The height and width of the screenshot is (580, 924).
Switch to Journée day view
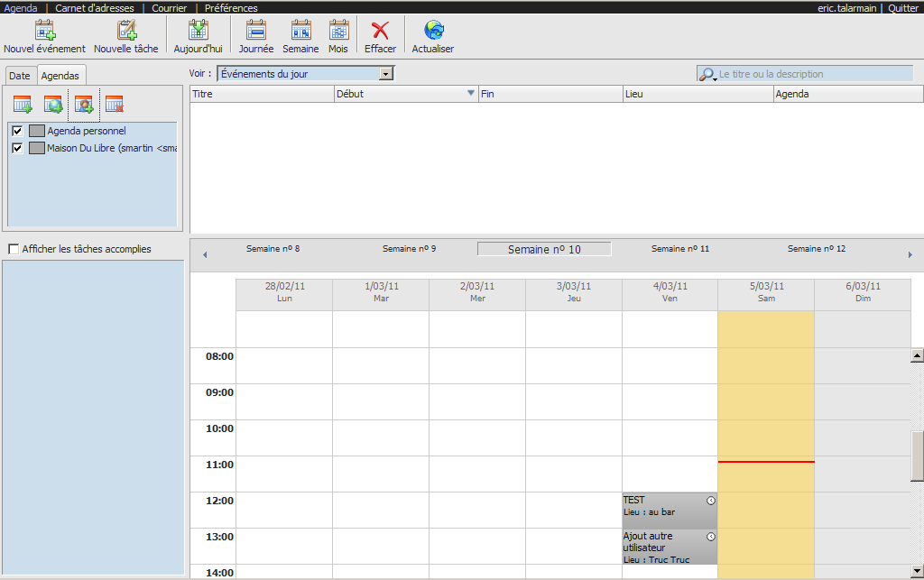pos(256,31)
